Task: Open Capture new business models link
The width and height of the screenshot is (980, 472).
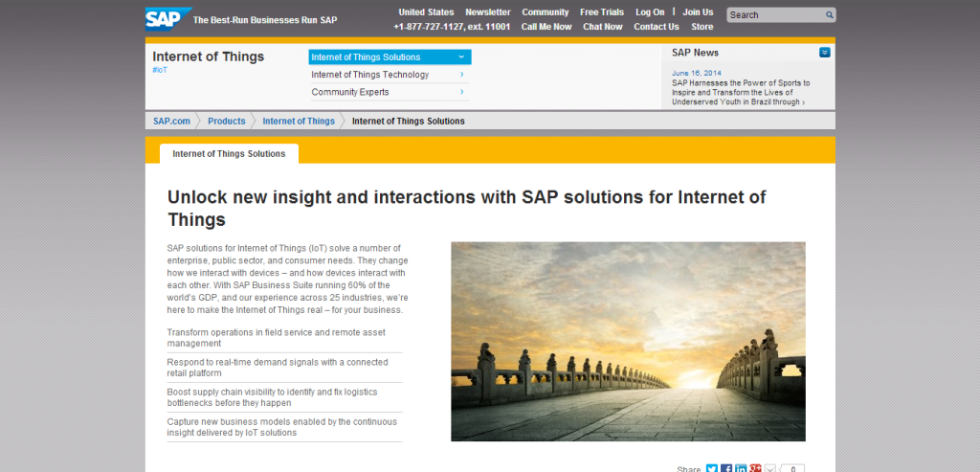Action: (282, 427)
